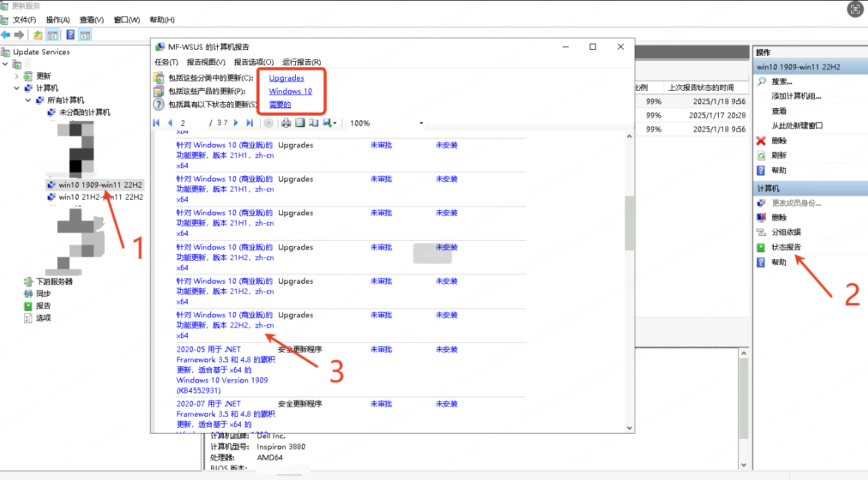Screen dimensions: 868x480
Task: Click 帮助 under the win10 1909-win11 22H2 actions
Action: [x=779, y=170]
